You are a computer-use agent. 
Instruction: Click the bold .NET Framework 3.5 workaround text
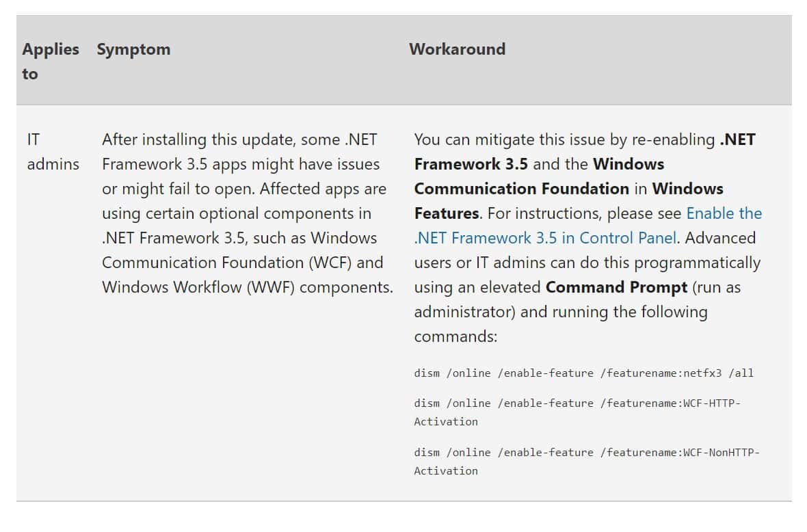[x=585, y=152]
